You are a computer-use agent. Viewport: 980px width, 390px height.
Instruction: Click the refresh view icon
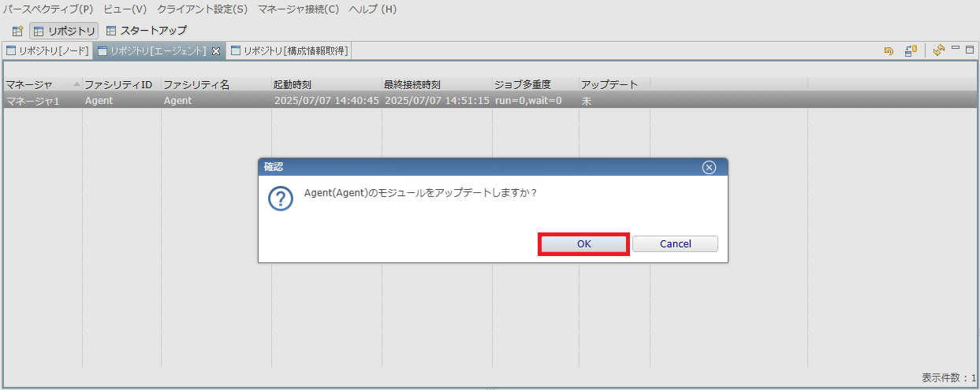point(938,50)
